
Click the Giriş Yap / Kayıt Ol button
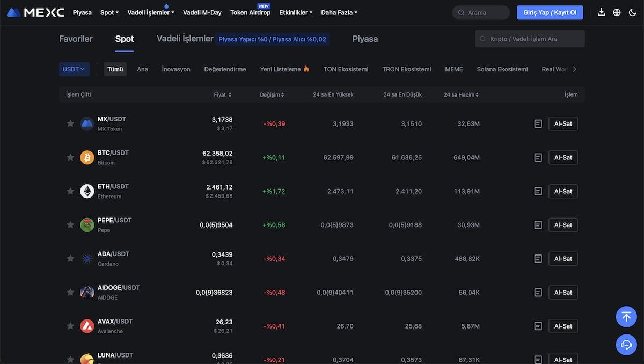pos(550,12)
